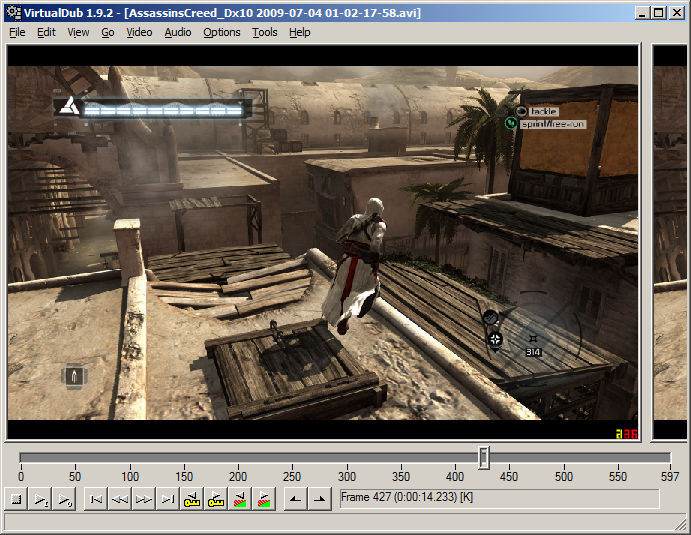Image resolution: width=691 pixels, height=535 pixels.
Task: Scan backward for previous scene change
Action: pos(240,499)
